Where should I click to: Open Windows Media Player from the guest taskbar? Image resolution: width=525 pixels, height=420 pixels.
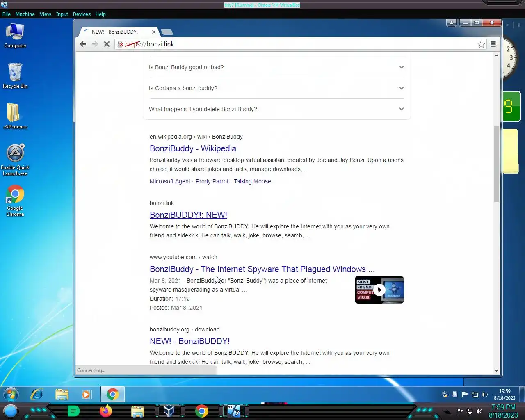click(87, 395)
